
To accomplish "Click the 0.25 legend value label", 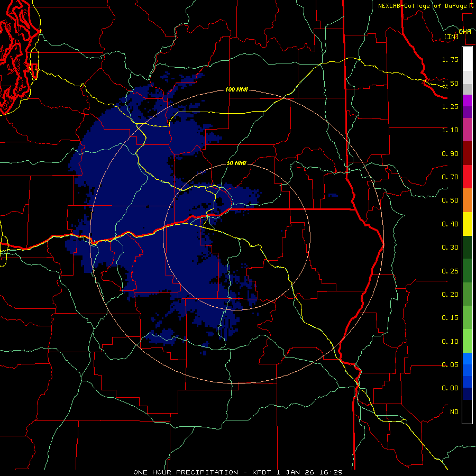I will pyautogui.click(x=450, y=271).
